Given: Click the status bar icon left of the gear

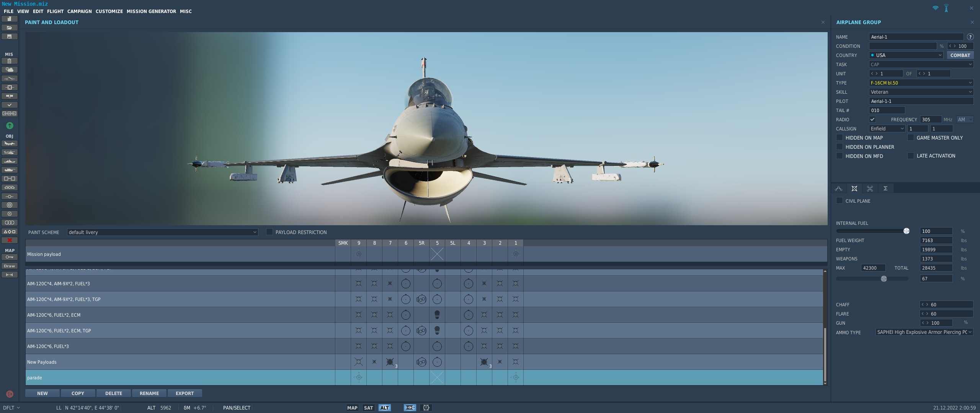Looking at the screenshot, I should pyautogui.click(x=410, y=408).
